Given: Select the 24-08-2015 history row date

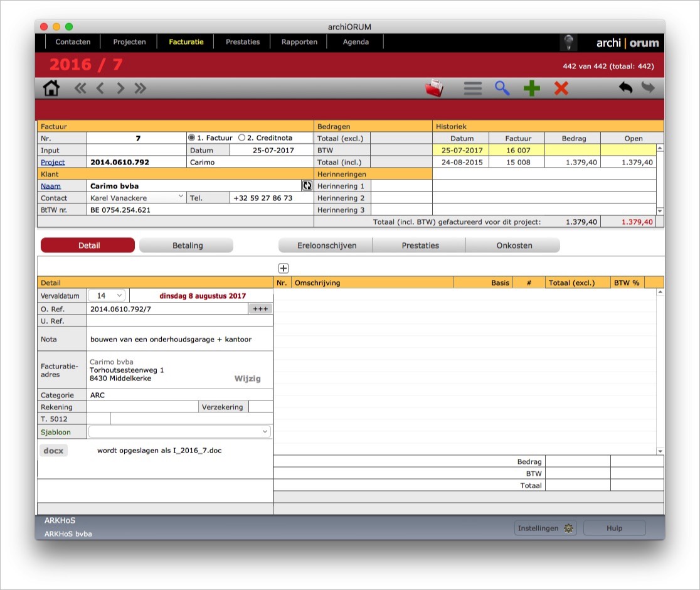Looking at the screenshot, I should click(x=462, y=162).
